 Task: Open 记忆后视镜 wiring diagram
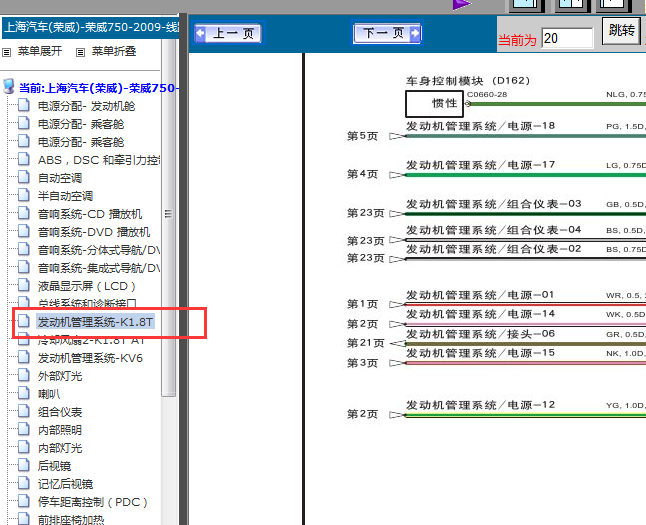(65, 484)
